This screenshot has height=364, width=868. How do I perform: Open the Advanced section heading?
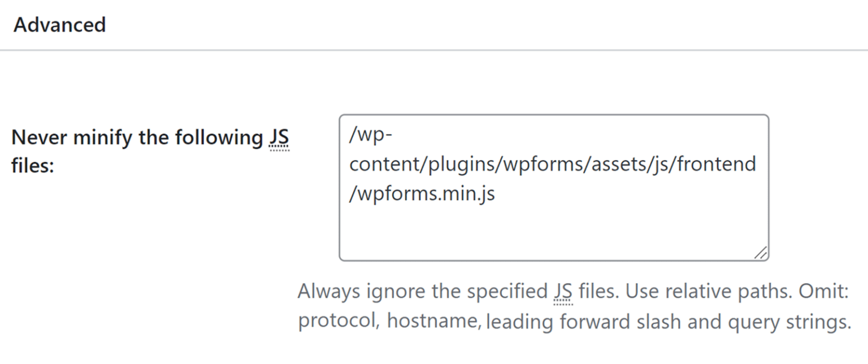click(x=60, y=25)
